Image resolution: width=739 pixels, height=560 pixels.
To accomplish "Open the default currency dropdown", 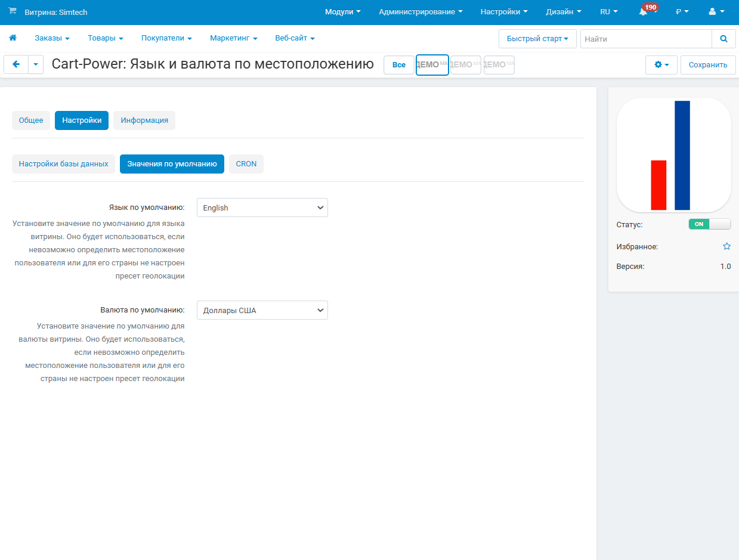I will click(x=262, y=310).
